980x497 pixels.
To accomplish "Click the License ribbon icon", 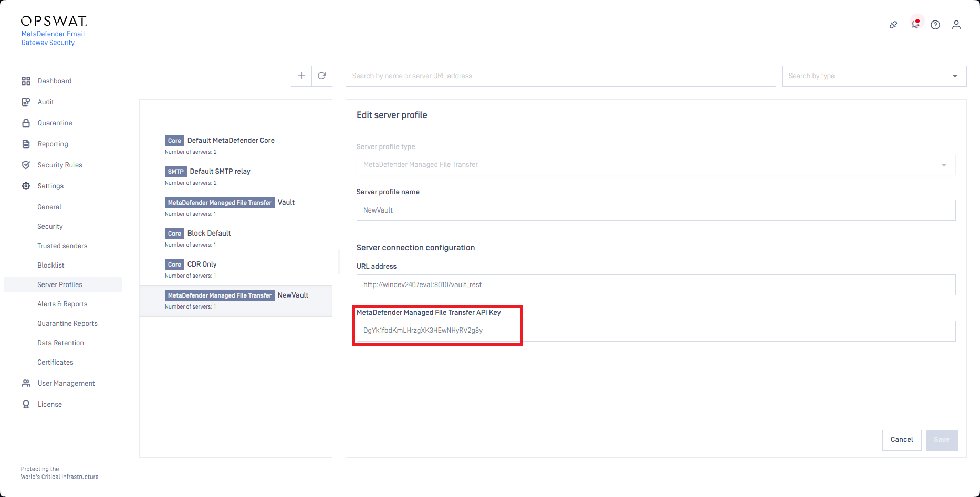I will 26,404.
